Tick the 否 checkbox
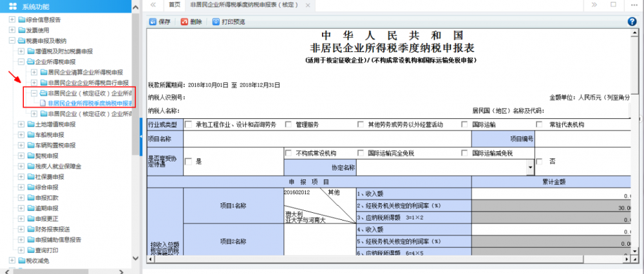644x274 pixels. pyautogui.click(x=540, y=161)
